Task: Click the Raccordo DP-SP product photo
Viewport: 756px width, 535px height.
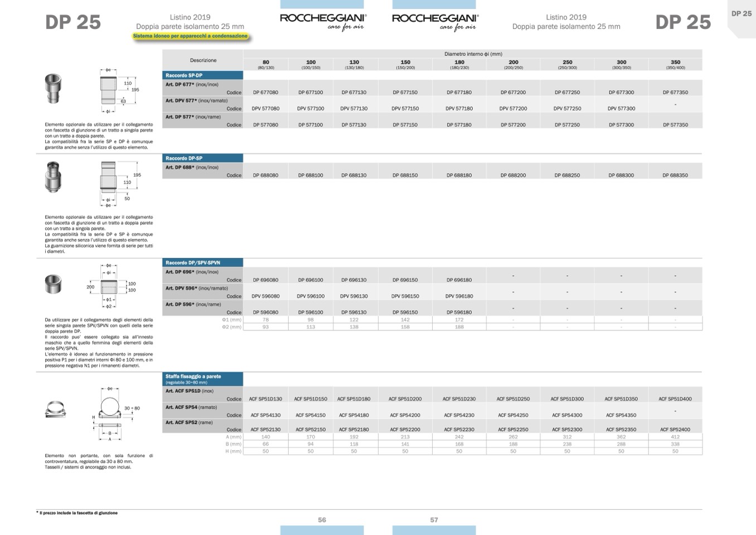Action: pyautogui.click(x=53, y=177)
